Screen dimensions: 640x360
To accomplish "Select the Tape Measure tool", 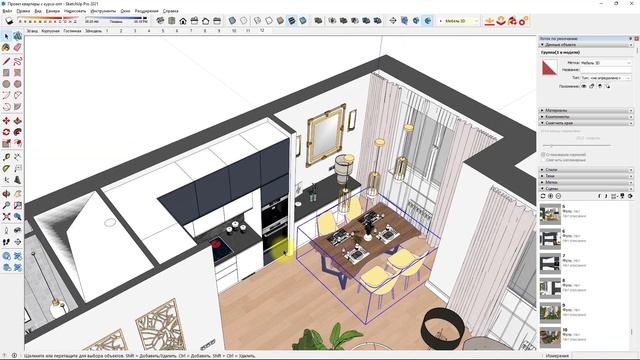I will (x=6, y=157).
